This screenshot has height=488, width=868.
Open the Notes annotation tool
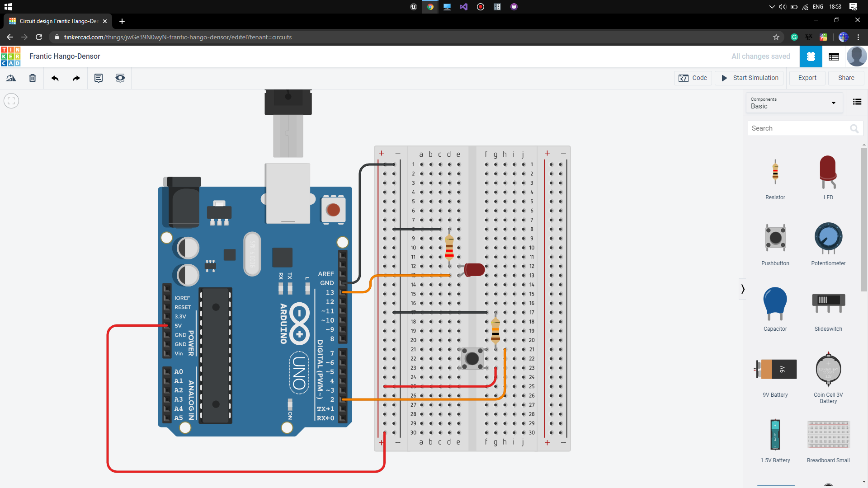[99, 78]
